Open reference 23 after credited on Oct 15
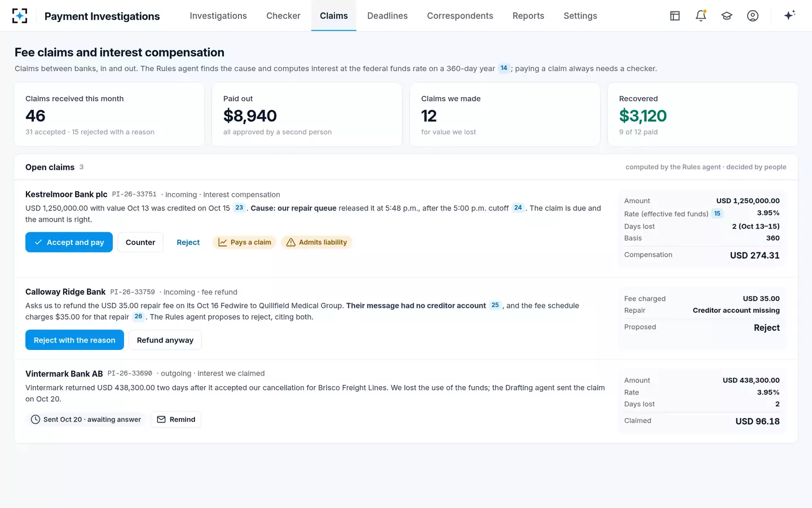This screenshot has height=508, width=812. pyautogui.click(x=239, y=208)
